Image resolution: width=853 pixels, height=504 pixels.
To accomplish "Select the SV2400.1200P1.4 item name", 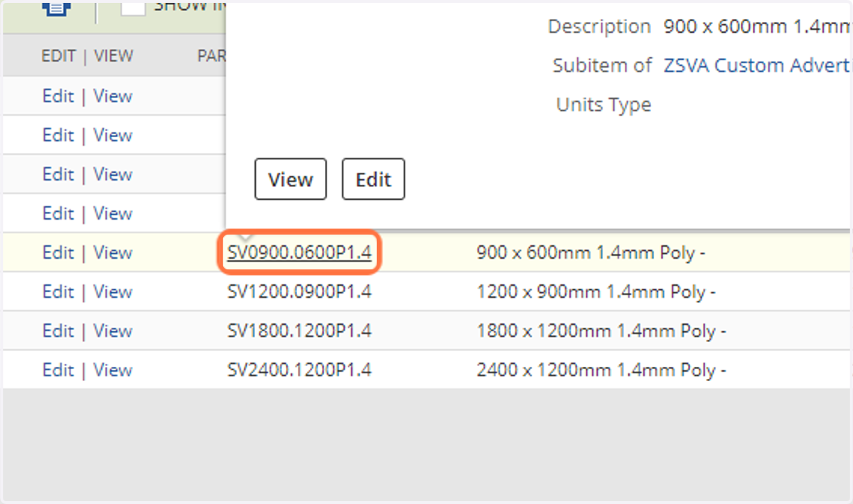I will (299, 370).
